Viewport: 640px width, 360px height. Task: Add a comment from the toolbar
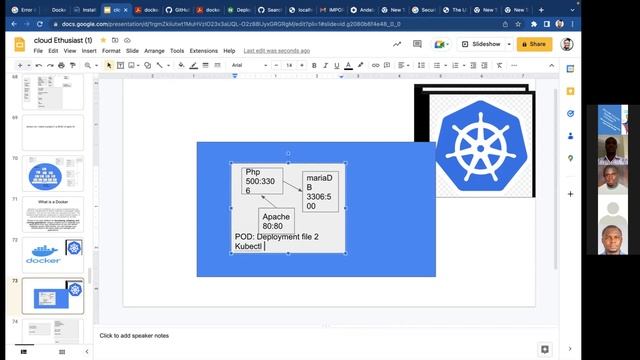pos(387,65)
